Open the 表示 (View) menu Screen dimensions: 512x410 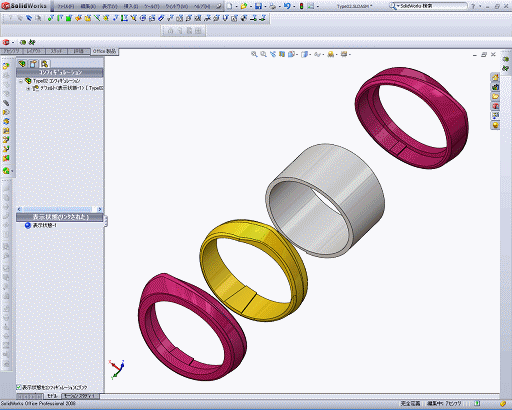(109, 6)
